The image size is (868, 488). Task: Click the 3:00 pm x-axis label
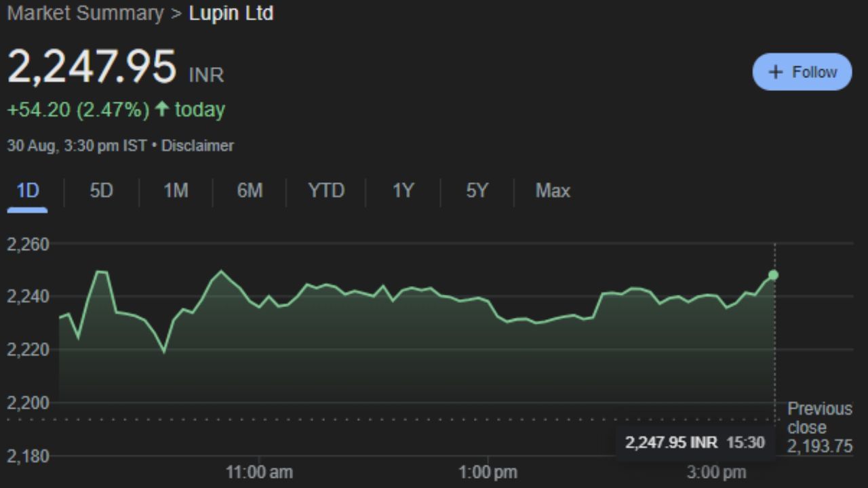point(716,472)
